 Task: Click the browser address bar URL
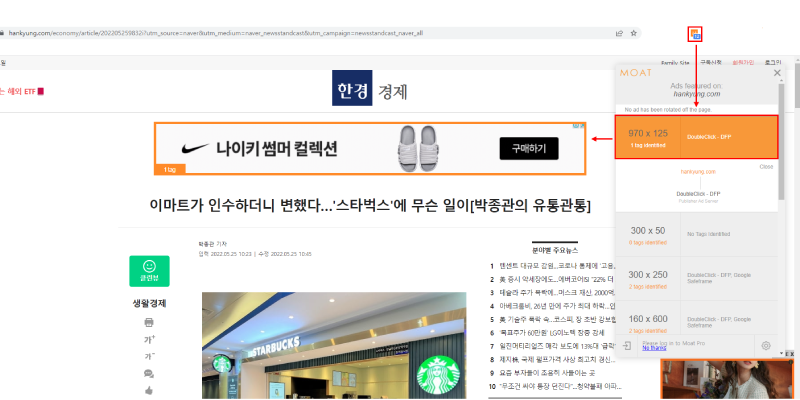(215, 33)
